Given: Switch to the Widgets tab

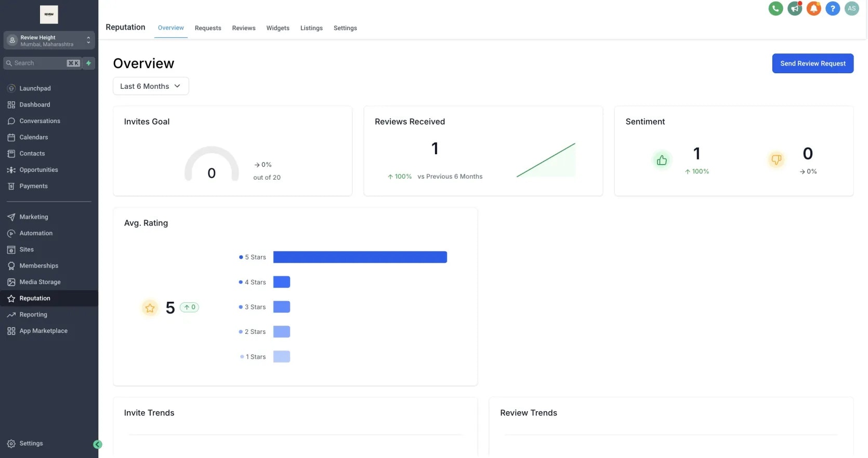Looking at the screenshot, I should click(x=278, y=28).
